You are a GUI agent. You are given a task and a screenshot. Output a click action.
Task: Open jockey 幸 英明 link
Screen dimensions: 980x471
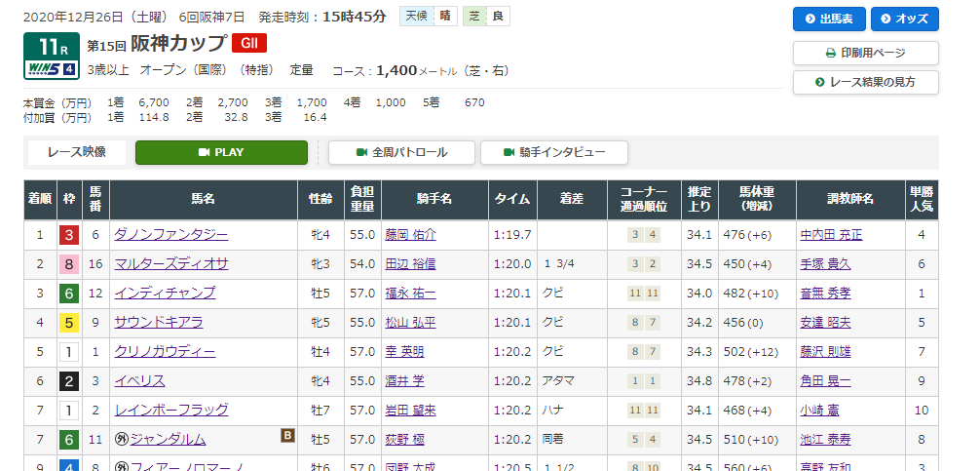tap(404, 351)
